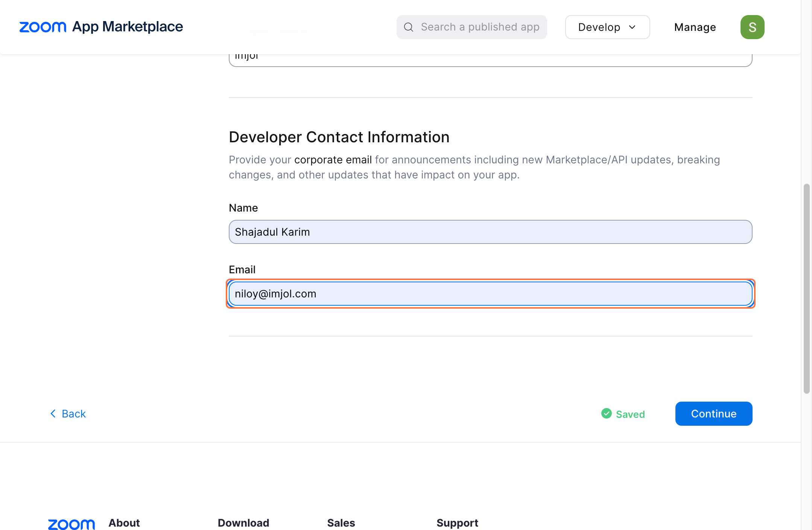The width and height of the screenshot is (812, 530).
Task: Click the company name field
Action: (490, 60)
